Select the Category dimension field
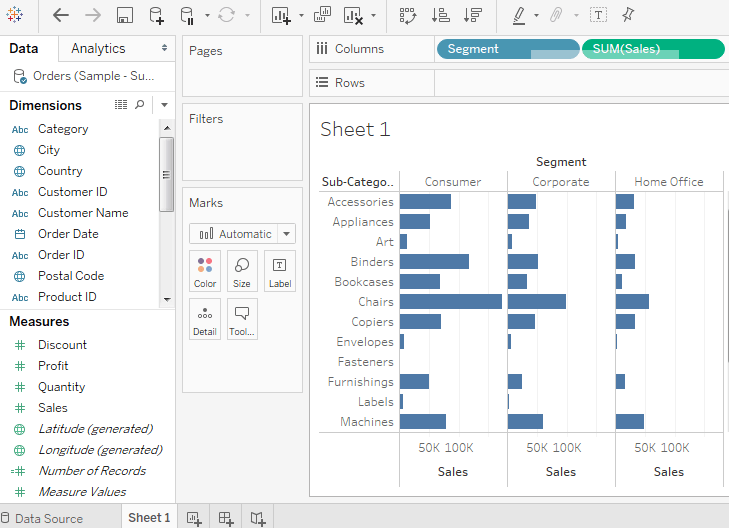This screenshot has height=528, width=729. [63, 129]
